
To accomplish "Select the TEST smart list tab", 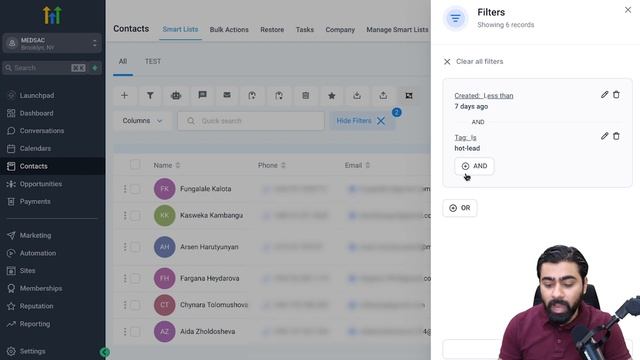I will tap(153, 62).
